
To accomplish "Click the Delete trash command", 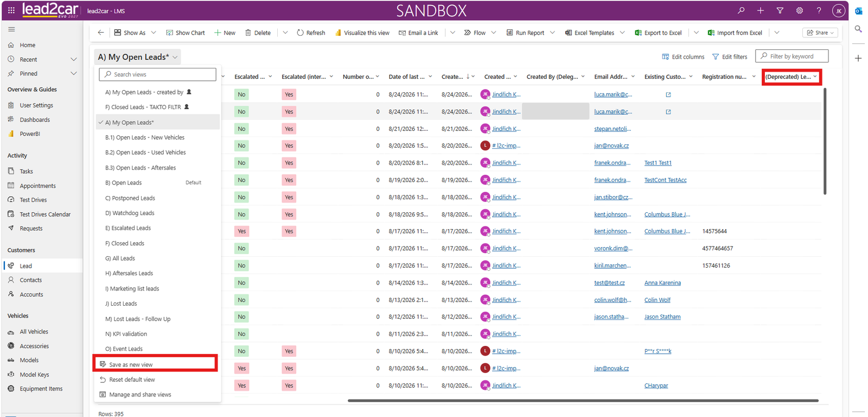I will coord(258,33).
